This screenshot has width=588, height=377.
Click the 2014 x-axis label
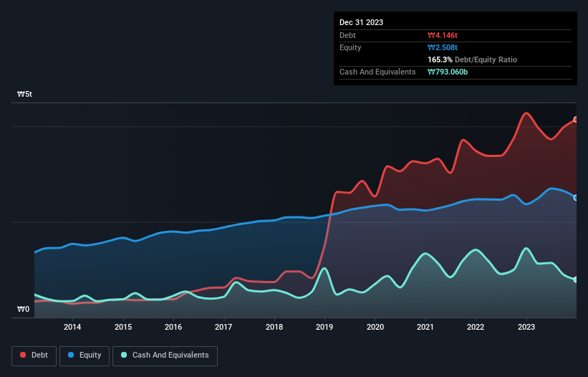(72, 327)
